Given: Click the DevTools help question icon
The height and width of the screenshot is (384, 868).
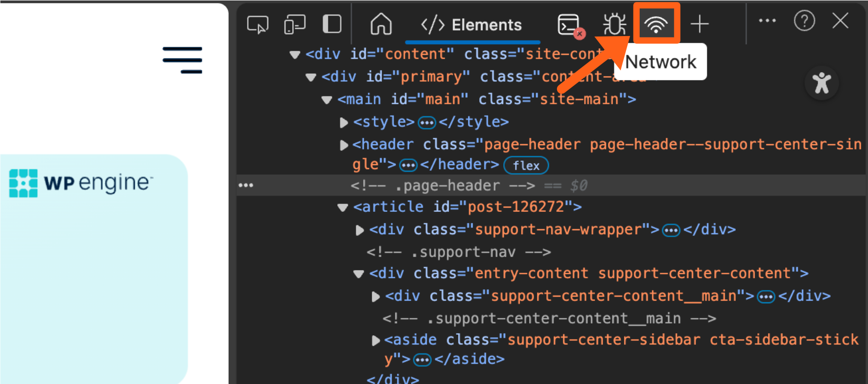Looking at the screenshot, I should [x=804, y=21].
